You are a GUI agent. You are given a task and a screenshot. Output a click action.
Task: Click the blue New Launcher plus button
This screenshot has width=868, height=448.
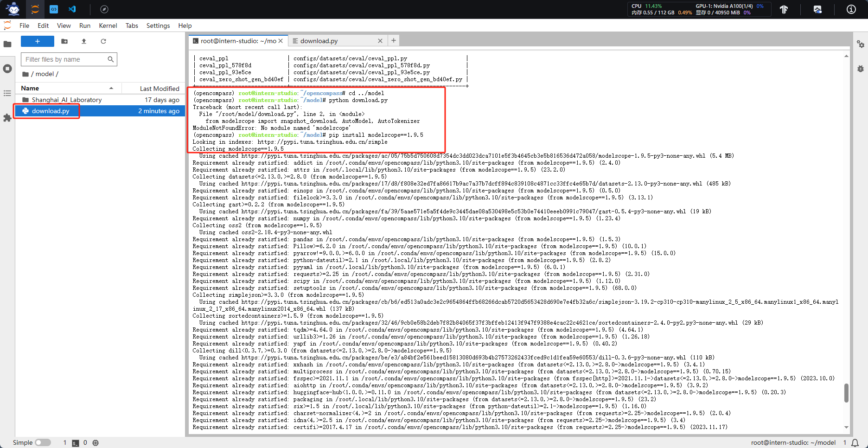38,41
